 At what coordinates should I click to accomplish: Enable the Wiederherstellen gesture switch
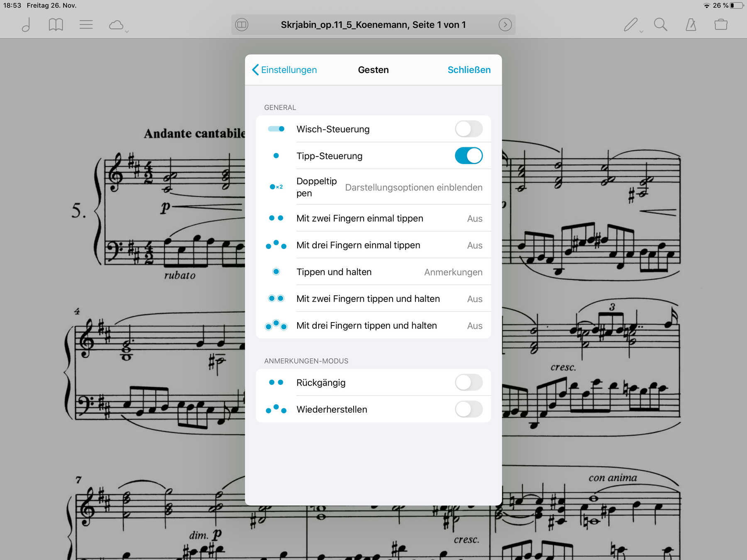pos(469,409)
